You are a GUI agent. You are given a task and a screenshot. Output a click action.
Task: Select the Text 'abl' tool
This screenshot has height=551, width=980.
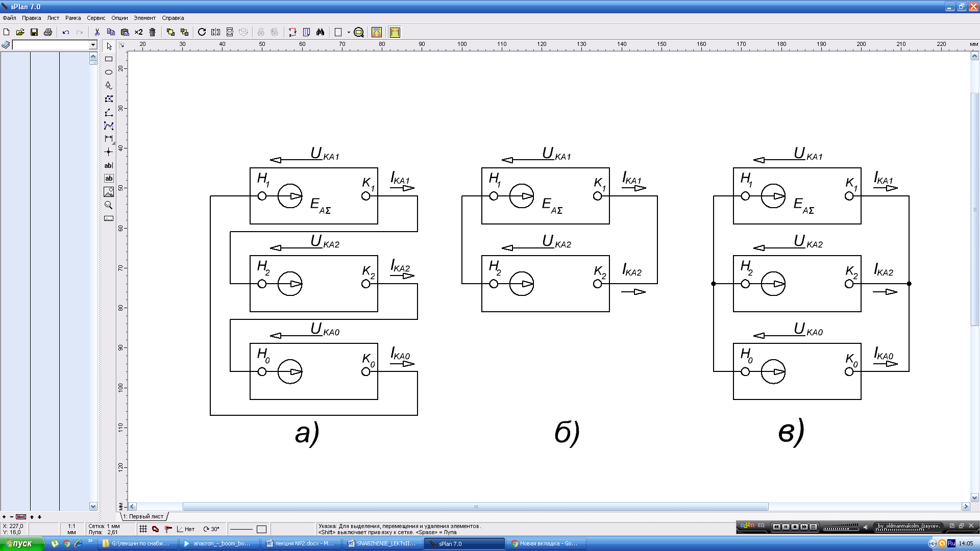pyautogui.click(x=109, y=165)
